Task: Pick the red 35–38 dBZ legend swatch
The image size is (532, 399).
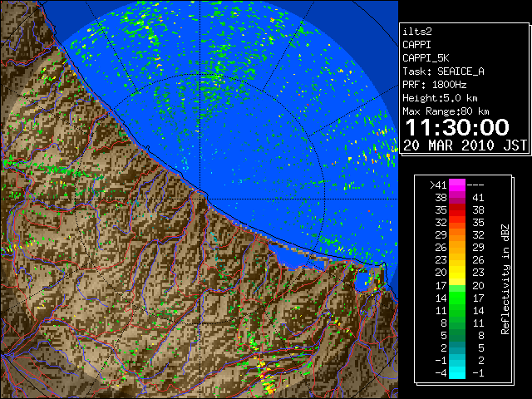Action: click(457, 210)
